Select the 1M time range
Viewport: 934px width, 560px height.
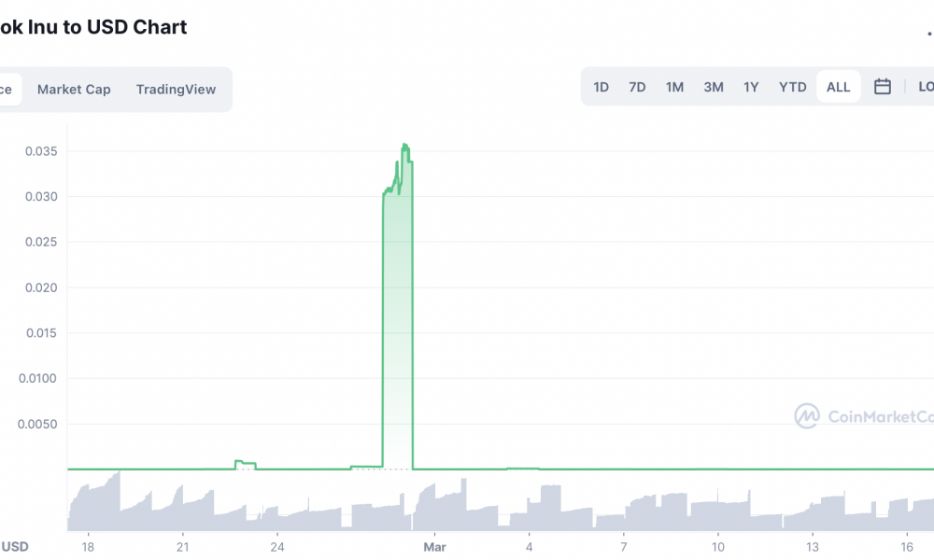click(674, 87)
